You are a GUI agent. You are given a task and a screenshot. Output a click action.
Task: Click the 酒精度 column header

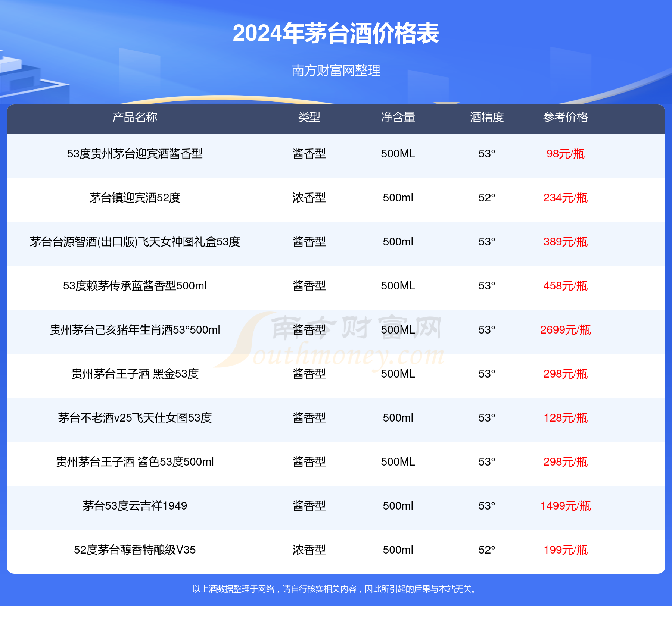click(x=487, y=117)
